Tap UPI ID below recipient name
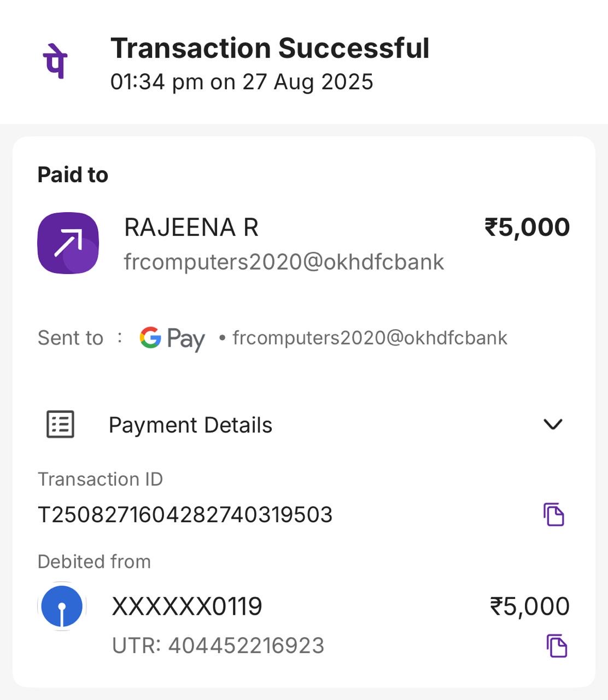This screenshot has width=608, height=700. coord(284,262)
